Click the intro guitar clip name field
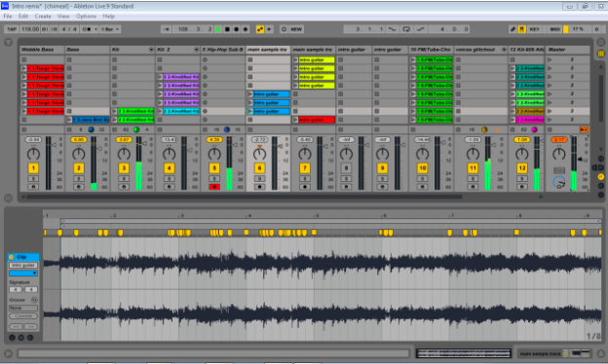This screenshot has width=608, height=364. (23, 266)
